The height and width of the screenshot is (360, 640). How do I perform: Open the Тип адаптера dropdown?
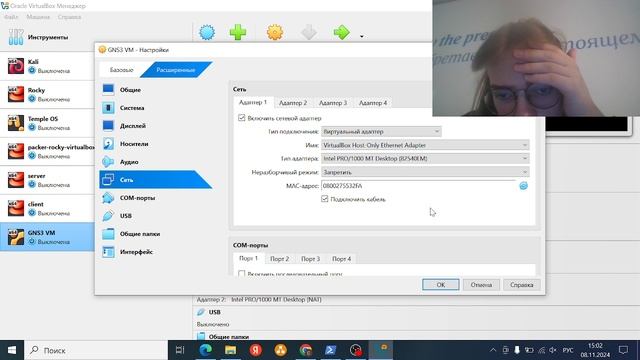pyautogui.click(x=425, y=158)
